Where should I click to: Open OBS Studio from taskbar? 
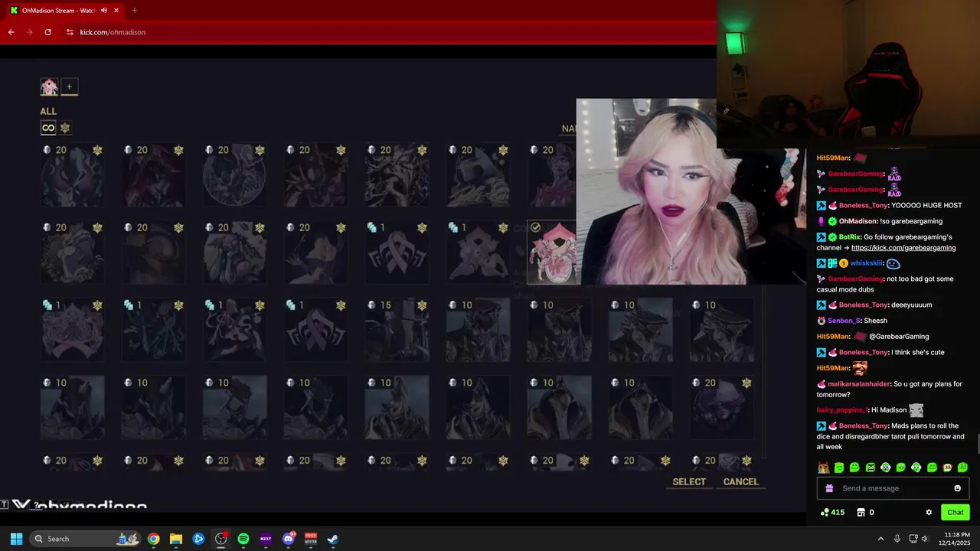(220, 539)
